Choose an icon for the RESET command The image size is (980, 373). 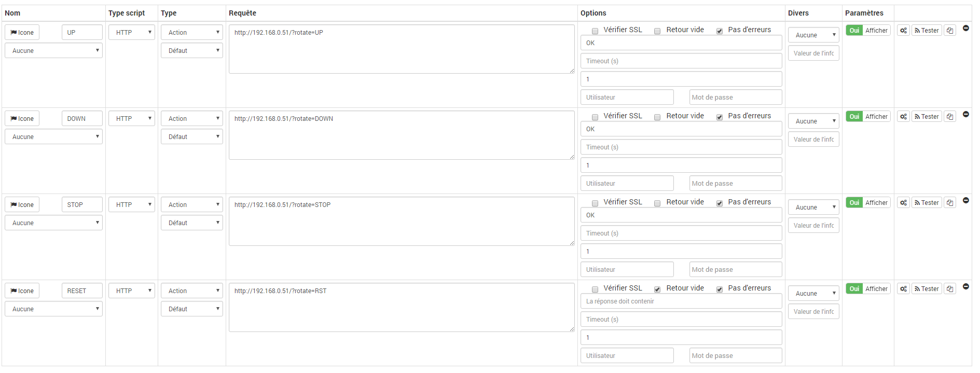click(x=22, y=291)
